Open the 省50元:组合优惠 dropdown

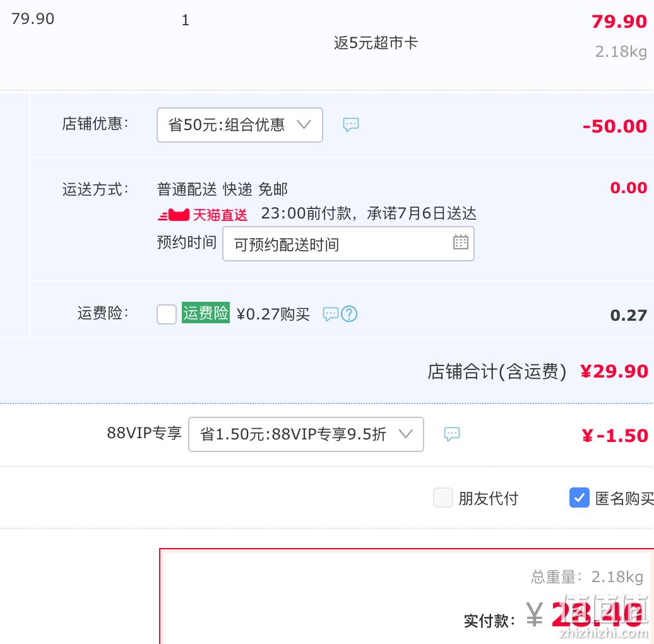point(240,125)
